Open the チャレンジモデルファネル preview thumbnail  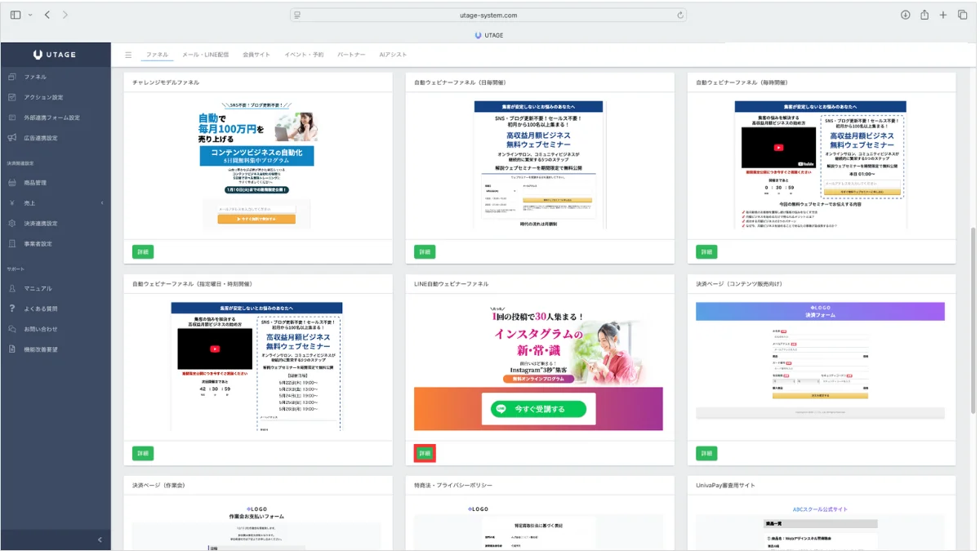pos(257,166)
